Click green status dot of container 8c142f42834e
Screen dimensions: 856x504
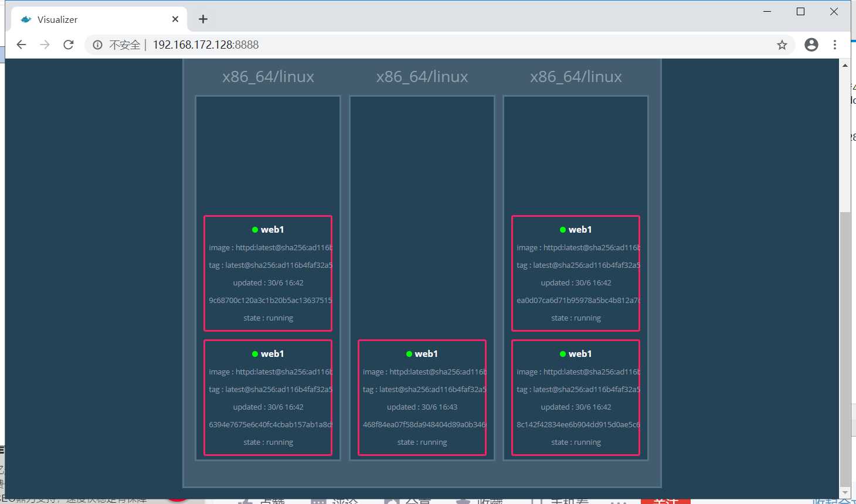[563, 354]
